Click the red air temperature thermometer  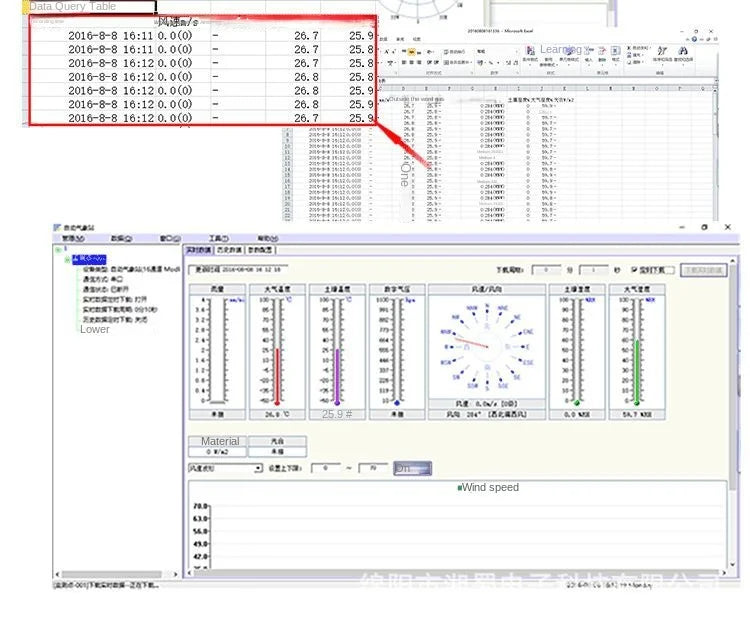(x=277, y=351)
